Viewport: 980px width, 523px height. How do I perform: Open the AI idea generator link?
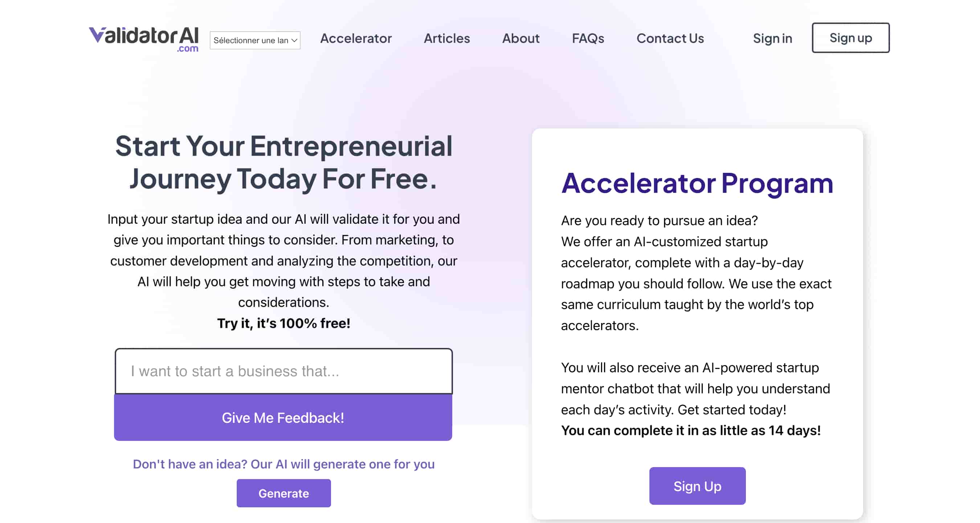[x=283, y=464]
